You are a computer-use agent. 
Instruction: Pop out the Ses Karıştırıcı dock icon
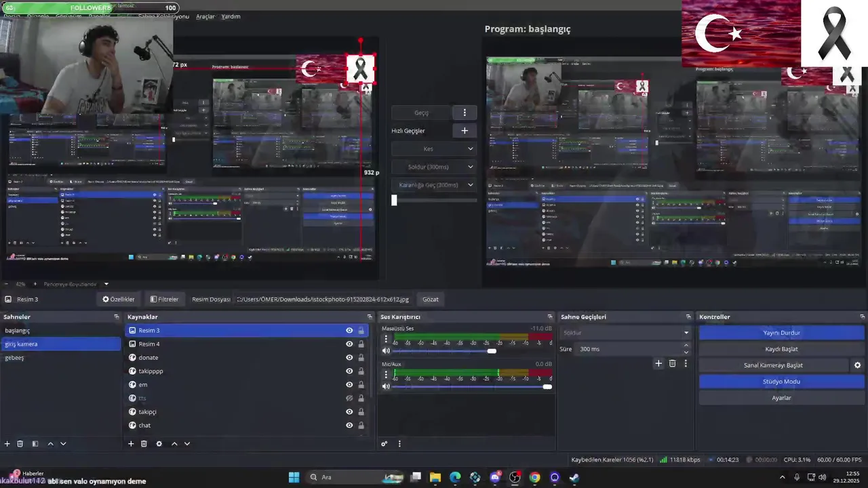pyautogui.click(x=550, y=317)
